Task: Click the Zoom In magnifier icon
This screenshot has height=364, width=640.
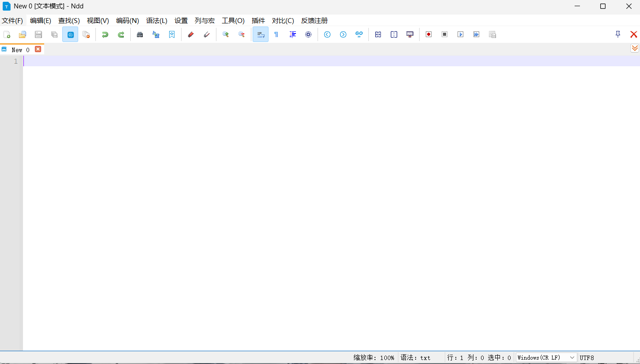Action: [x=226, y=34]
